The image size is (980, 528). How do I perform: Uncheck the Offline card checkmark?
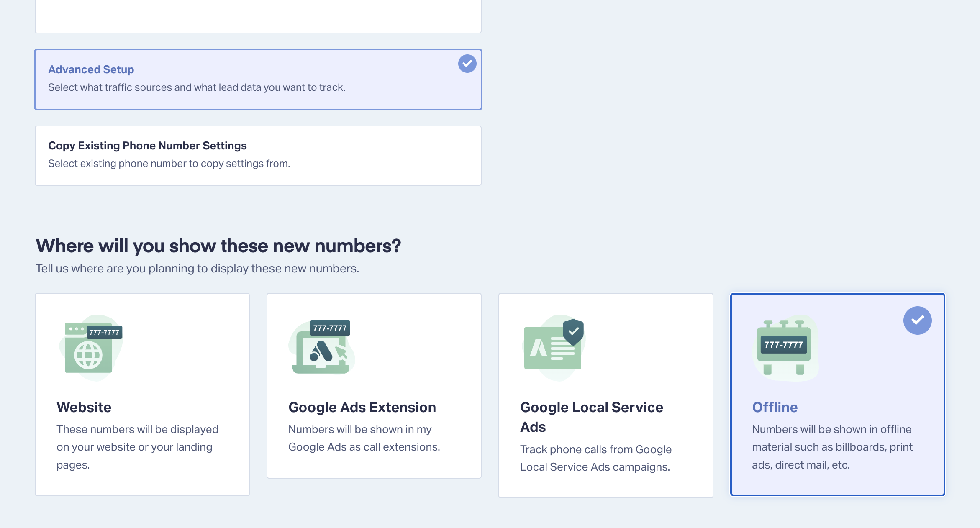click(x=917, y=320)
